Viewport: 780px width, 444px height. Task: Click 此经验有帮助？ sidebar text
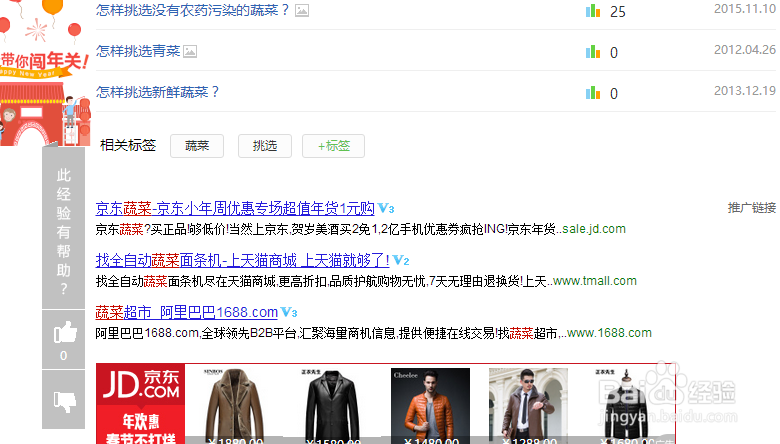pyautogui.click(x=64, y=232)
